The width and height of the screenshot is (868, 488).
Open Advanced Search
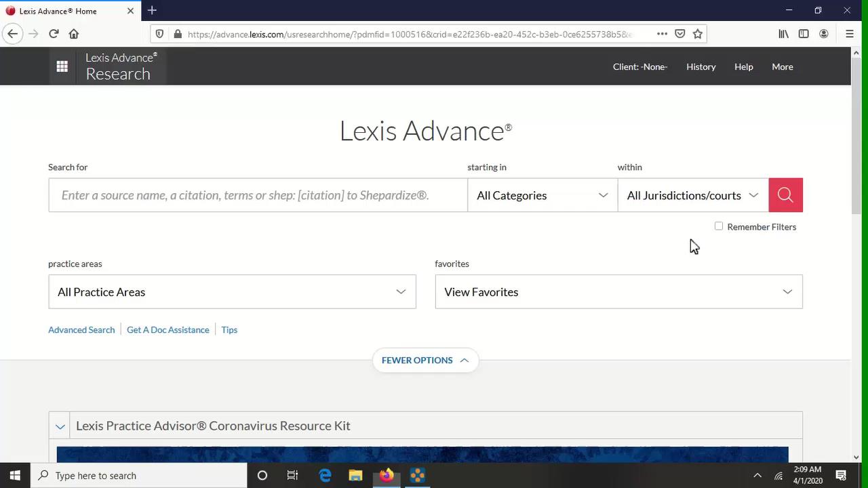(x=81, y=329)
